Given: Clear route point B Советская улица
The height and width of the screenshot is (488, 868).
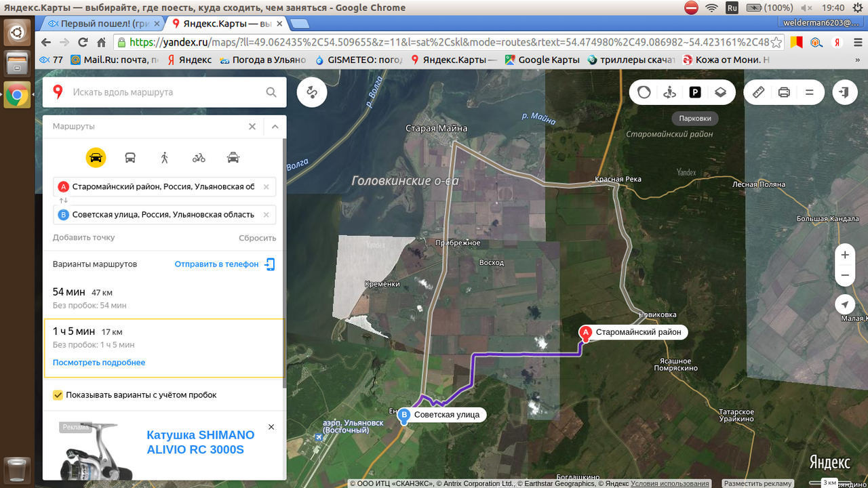Looking at the screenshot, I should click(266, 215).
